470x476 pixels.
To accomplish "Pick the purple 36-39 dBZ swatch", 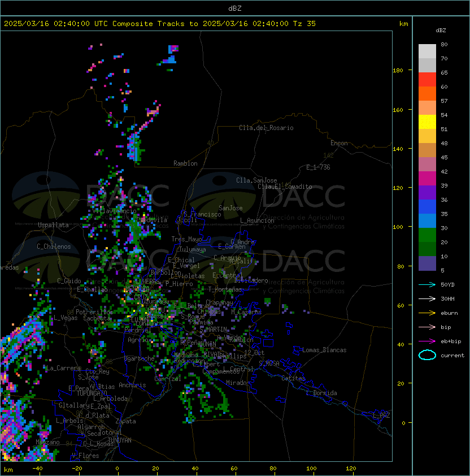I will [427, 192].
